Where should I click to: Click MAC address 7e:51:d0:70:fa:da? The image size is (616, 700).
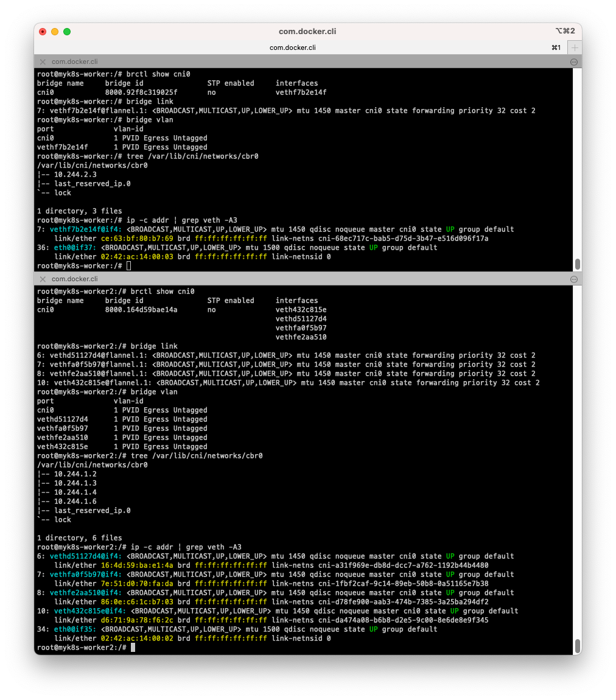tap(137, 584)
